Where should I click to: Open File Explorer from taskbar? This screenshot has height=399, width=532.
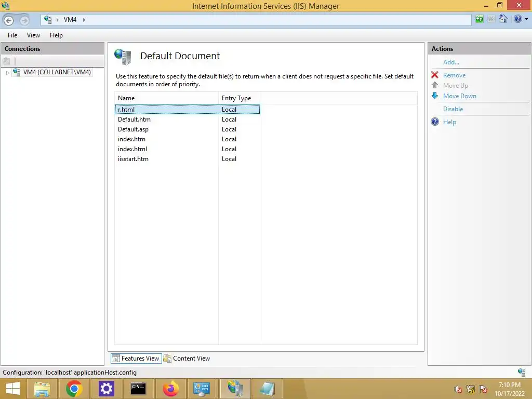(42, 389)
